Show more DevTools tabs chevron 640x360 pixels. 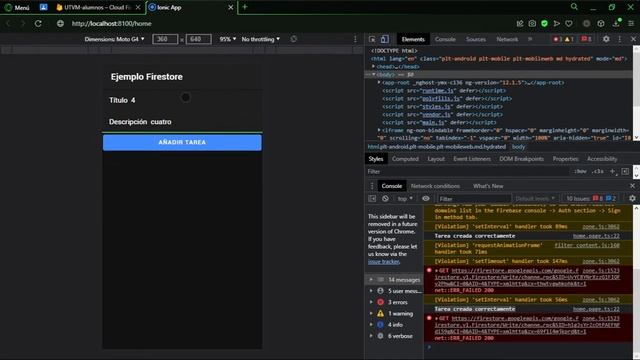pos(530,39)
